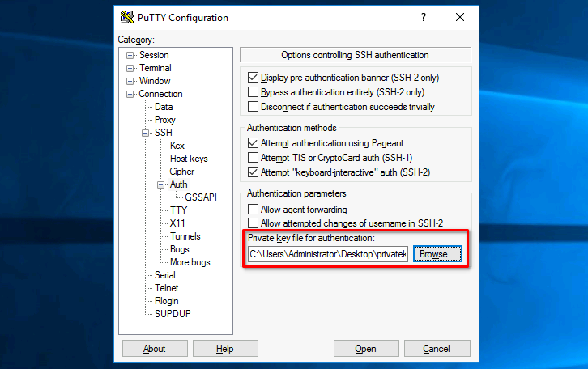Check Disconnect if authentication succeeds trivially
The image size is (588, 369).
click(254, 107)
